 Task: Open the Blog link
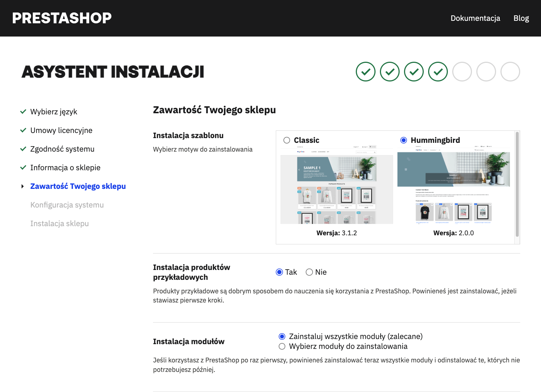(521, 18)
